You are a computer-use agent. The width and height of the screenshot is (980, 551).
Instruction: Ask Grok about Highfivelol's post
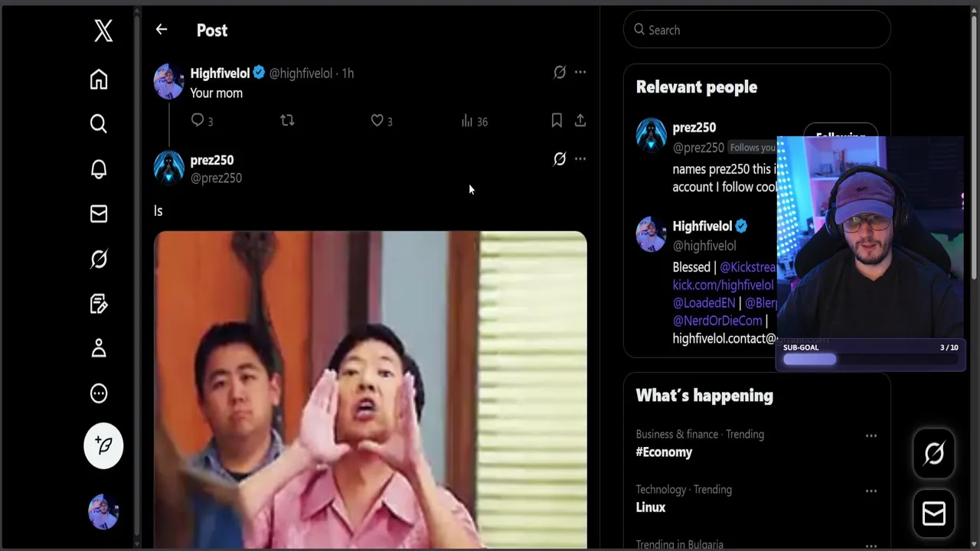[x=560, y=72]
